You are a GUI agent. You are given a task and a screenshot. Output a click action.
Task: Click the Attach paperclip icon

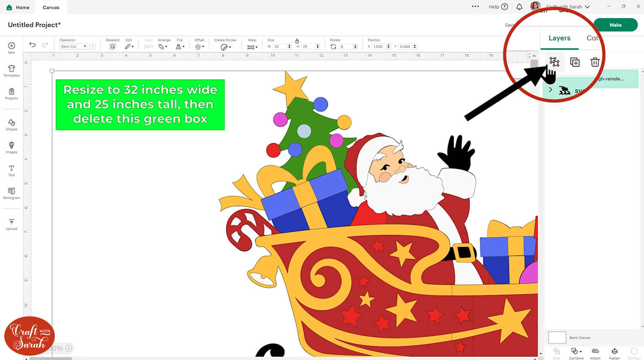[595, 351]
